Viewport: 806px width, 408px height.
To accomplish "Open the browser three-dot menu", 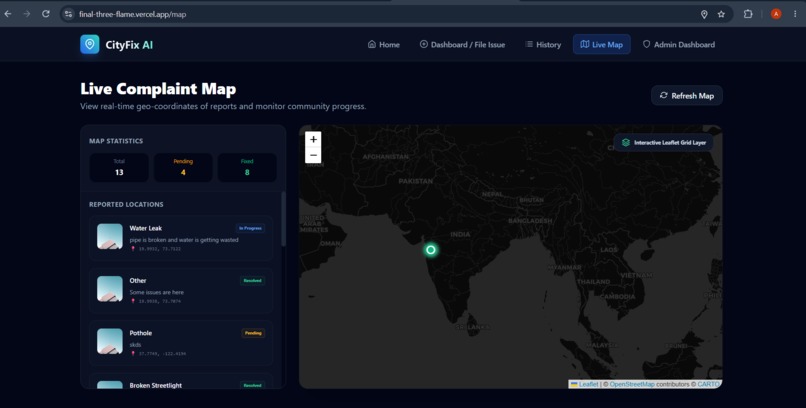I will [x=795, y=14].
